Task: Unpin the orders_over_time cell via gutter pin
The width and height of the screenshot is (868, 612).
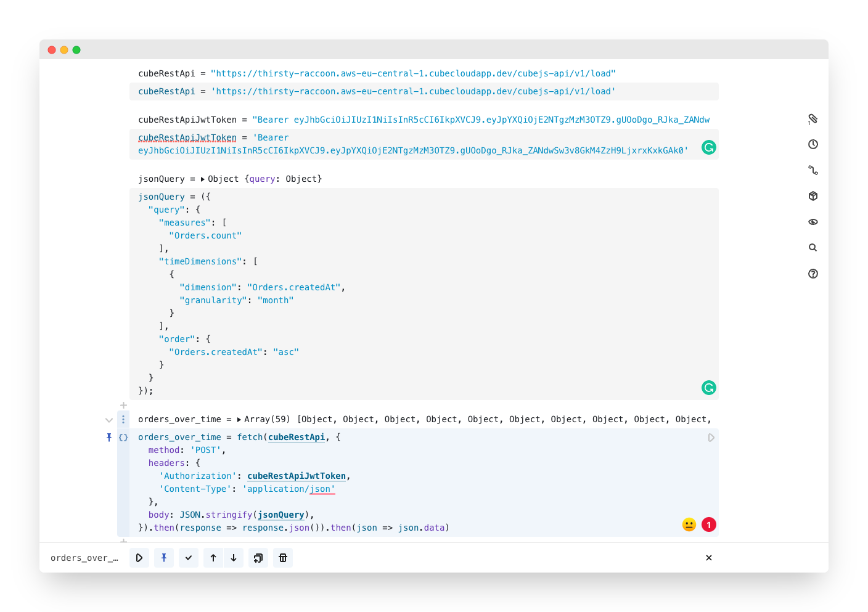Action: 109,437
